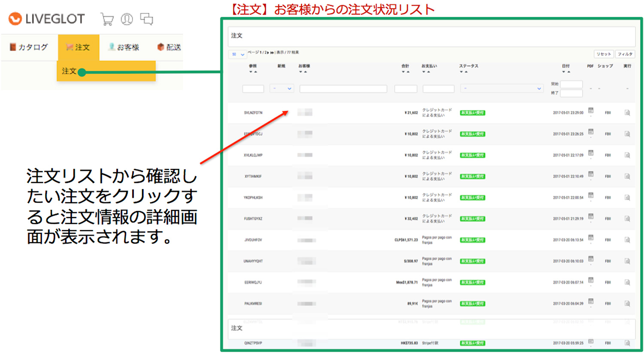
Task: Click お支払い受付 status badge for SVLNZFDTN
Action: coord(472,113)
